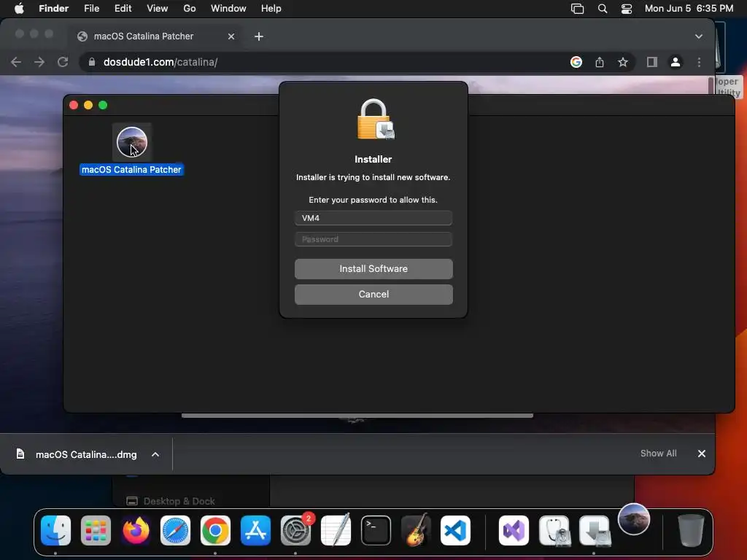Click the VM4 username field
Image resolution: width=747 pixels, height=560 pixels.
pos(373,217)
